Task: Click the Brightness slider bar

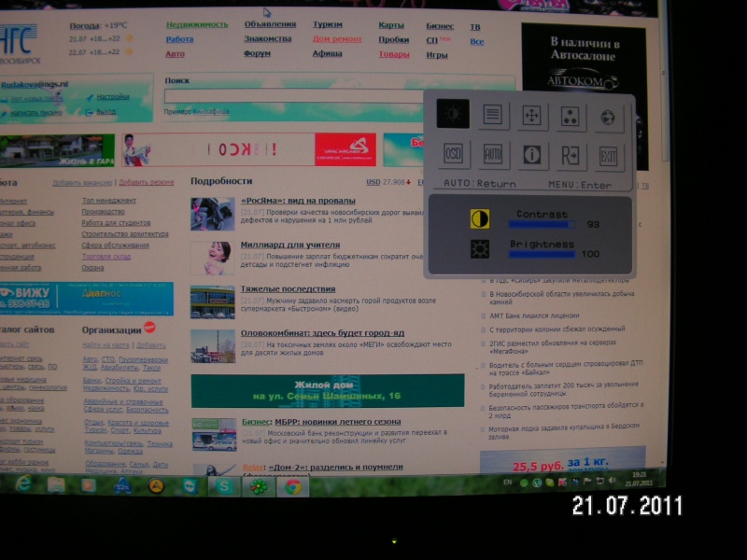Action: (x=540, y=255)
